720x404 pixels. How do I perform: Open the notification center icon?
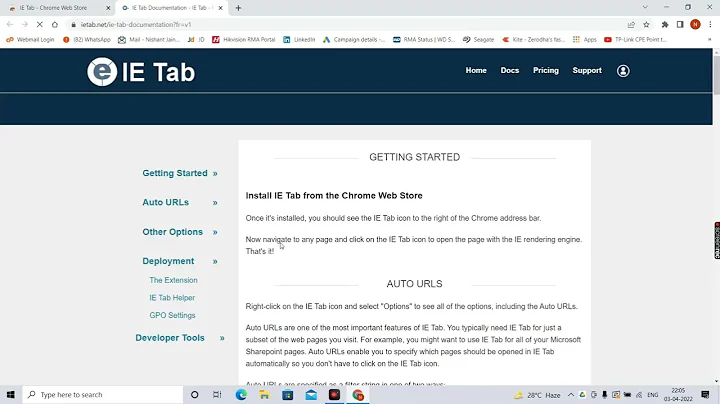705,395
